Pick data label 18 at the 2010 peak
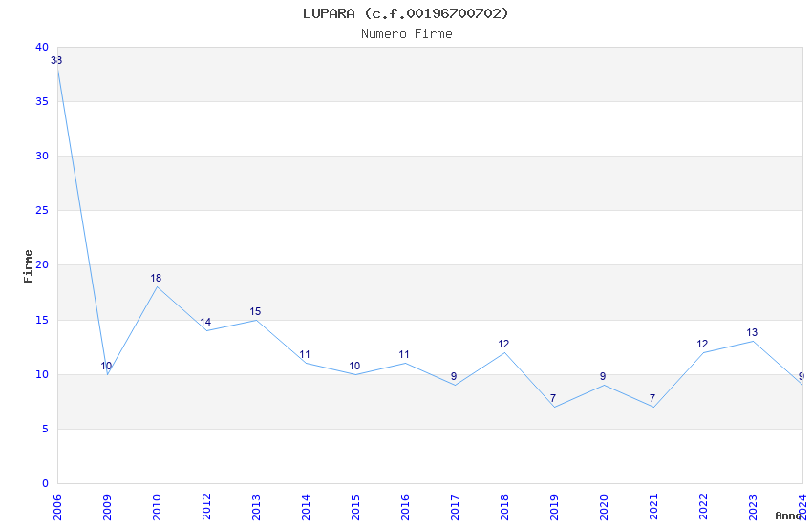This screenshot has height=525, width=812. click(x=156, y=279)
